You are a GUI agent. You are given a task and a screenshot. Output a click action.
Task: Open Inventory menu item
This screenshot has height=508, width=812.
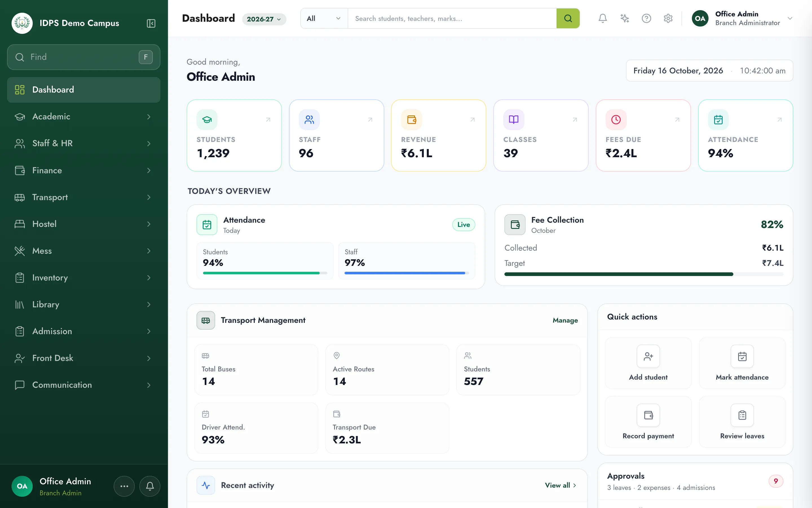[x=83, y=278]
